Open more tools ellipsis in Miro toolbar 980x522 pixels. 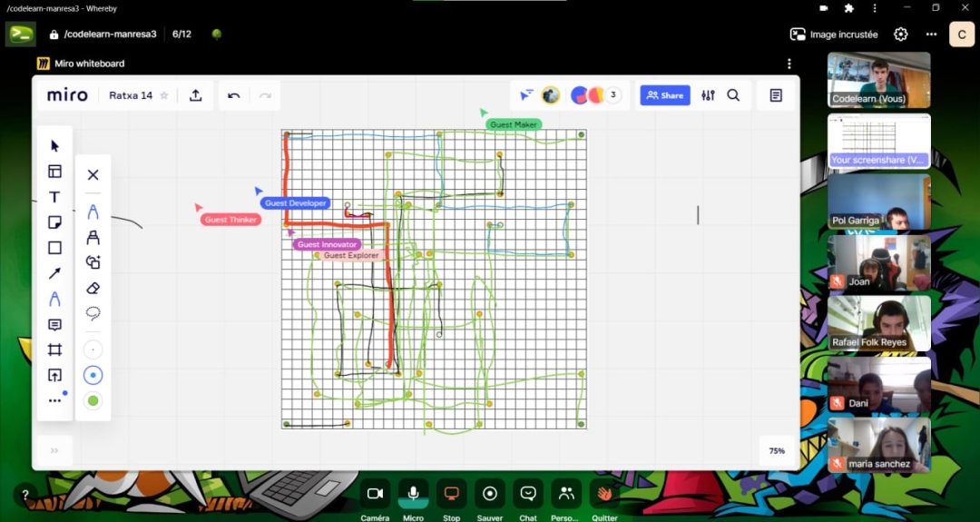pos(55,400)
